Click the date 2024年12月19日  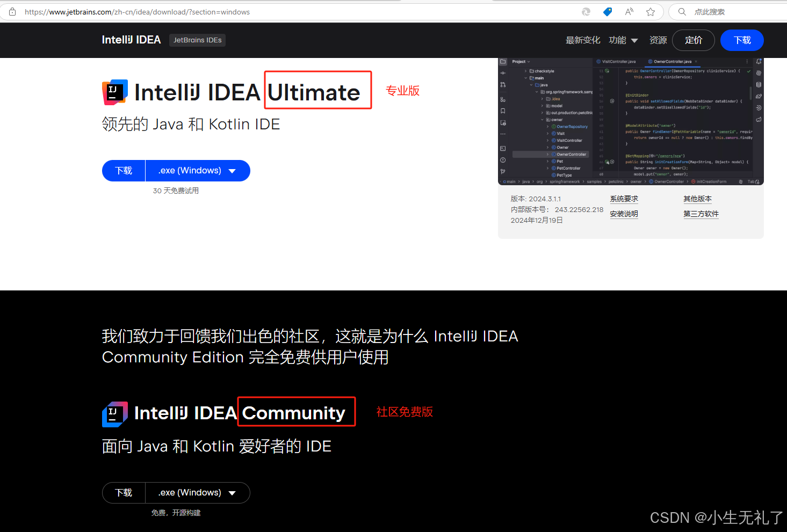point(537,220)
